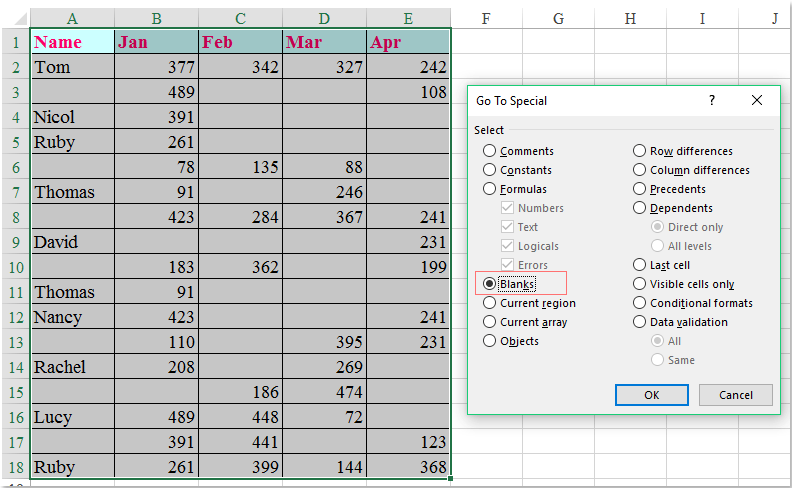Close the Go To Special dialog

point(757,101)
